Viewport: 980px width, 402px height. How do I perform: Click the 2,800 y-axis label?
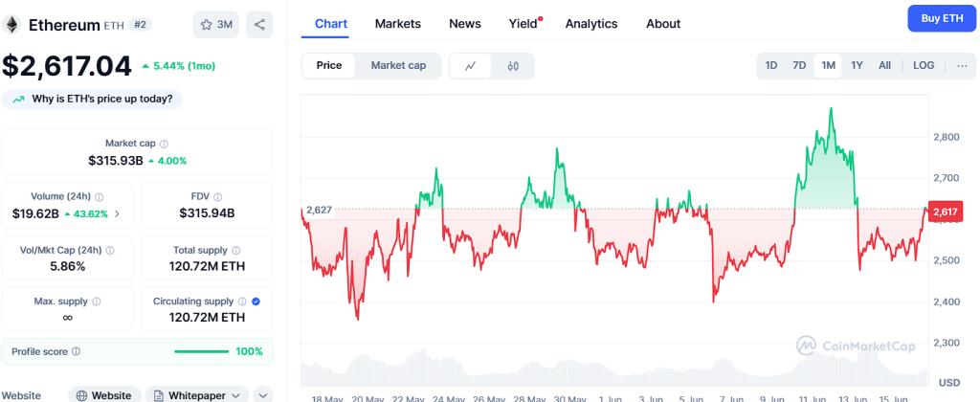click(x=947, y=137)
